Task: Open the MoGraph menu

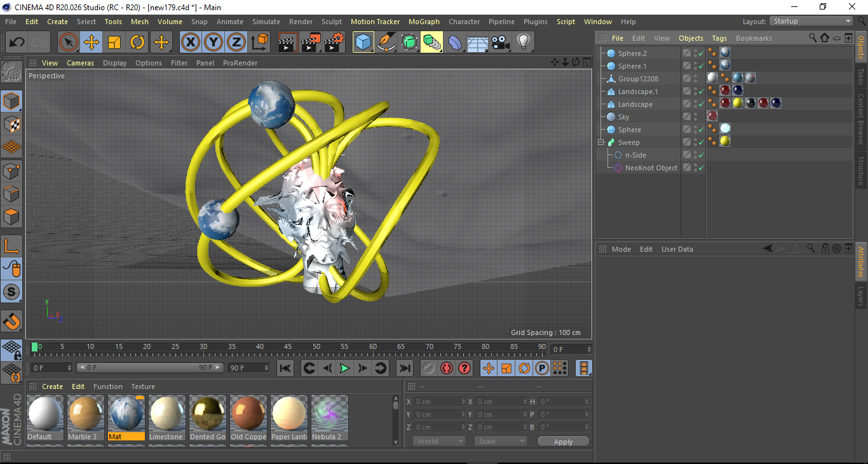Action: click(424, 22)
